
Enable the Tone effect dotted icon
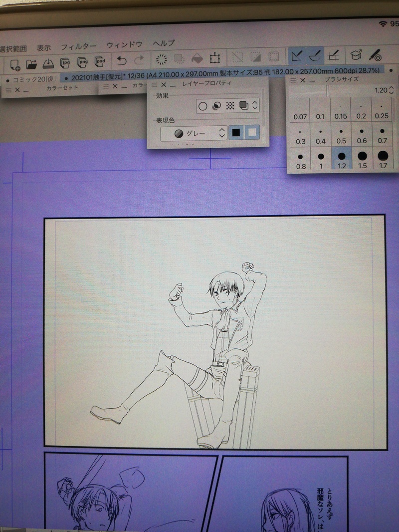(230, 106)
